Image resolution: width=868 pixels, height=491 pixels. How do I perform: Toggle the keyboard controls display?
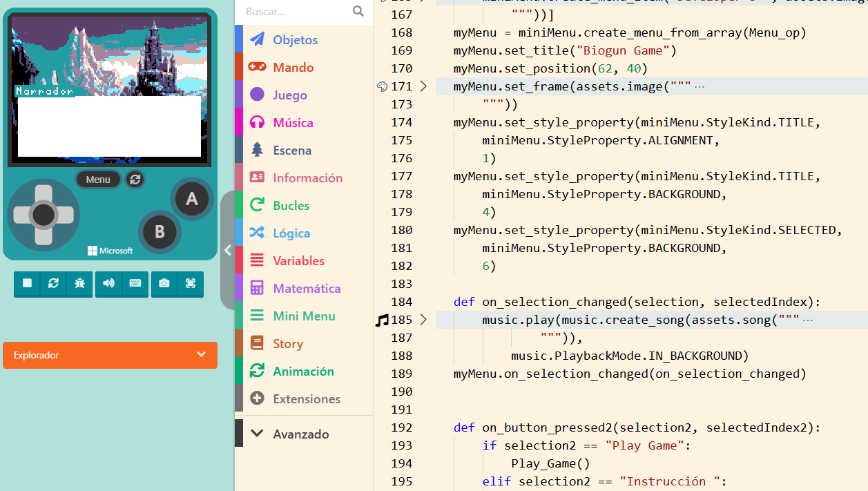click(x=135, y=284)
